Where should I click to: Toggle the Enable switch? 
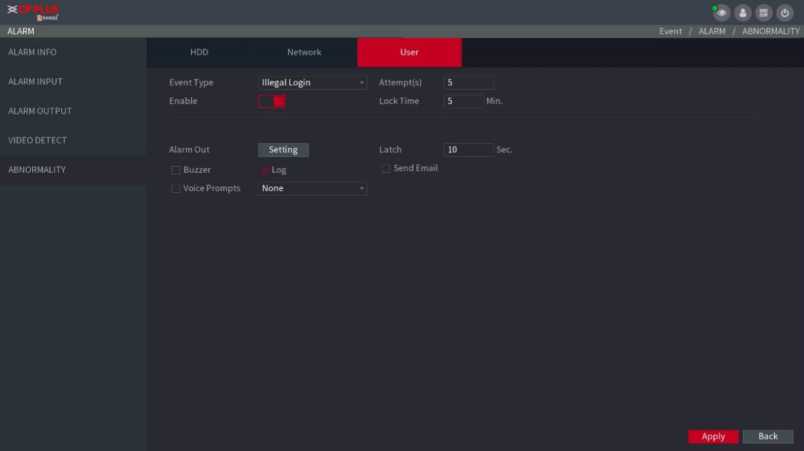[272, 101]
